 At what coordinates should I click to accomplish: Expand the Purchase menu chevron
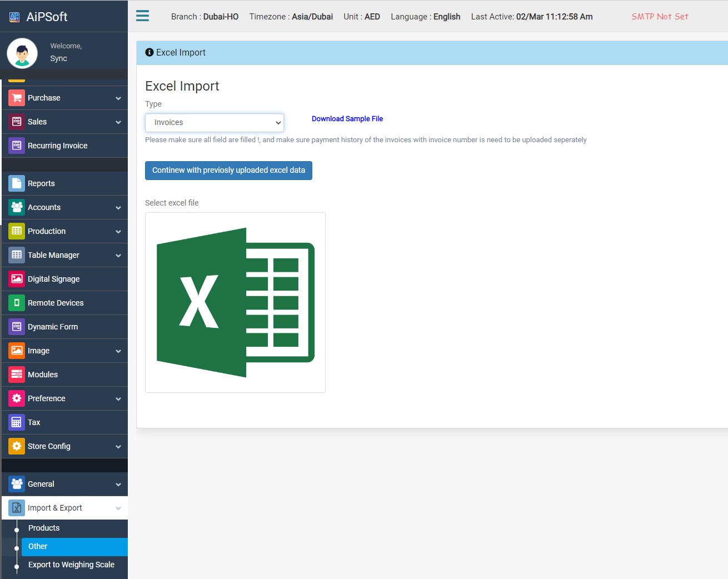point(118,98)
